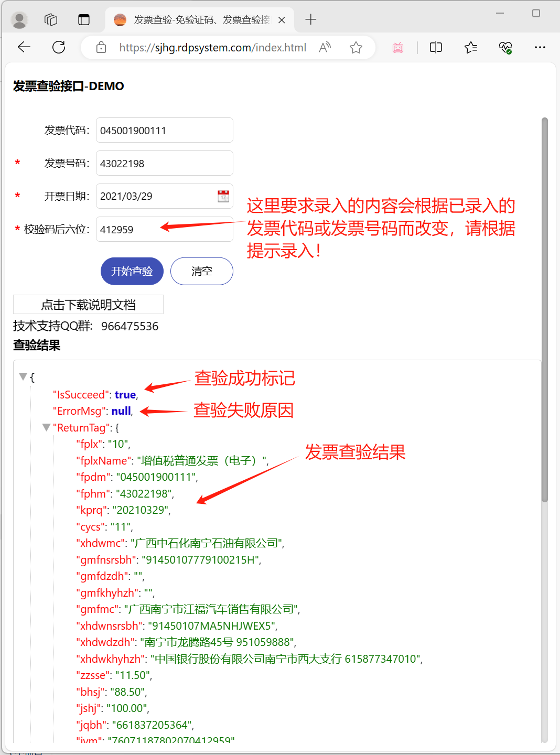Click the "ErrorMsg" key text
Screen dimensions: 560x755
[x=80, y=411]
